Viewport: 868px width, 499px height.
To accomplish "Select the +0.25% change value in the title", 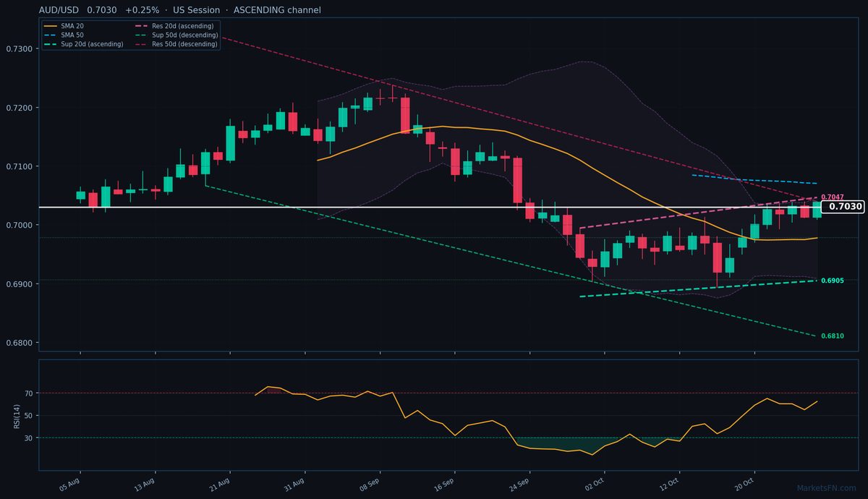I will pyautogui.click(x=141, y=10).
